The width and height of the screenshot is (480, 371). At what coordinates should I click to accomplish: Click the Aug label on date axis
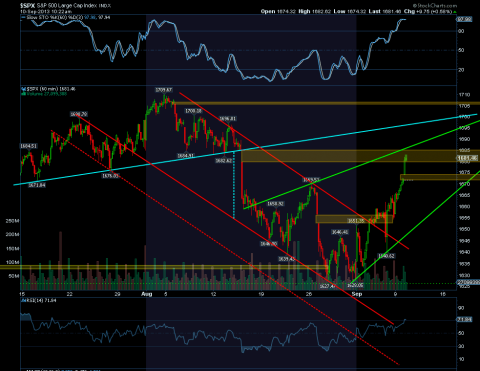pos(147,294)
